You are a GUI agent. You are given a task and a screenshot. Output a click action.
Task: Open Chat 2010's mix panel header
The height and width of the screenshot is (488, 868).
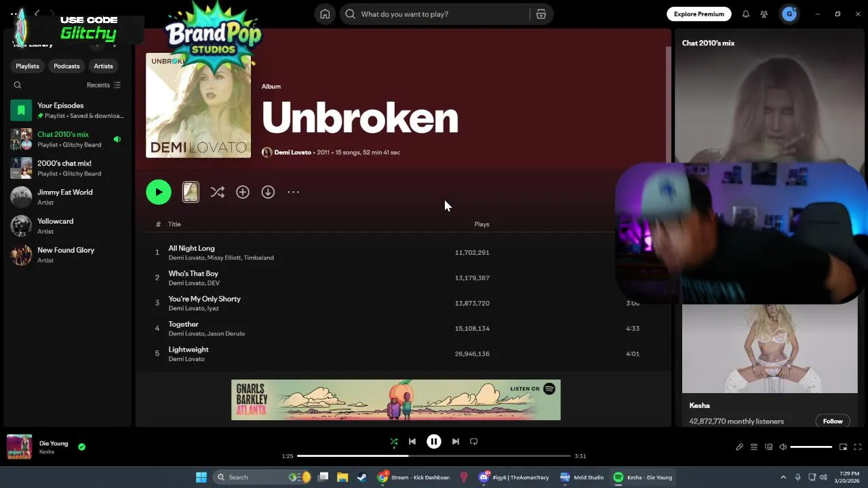coord(708,43)
